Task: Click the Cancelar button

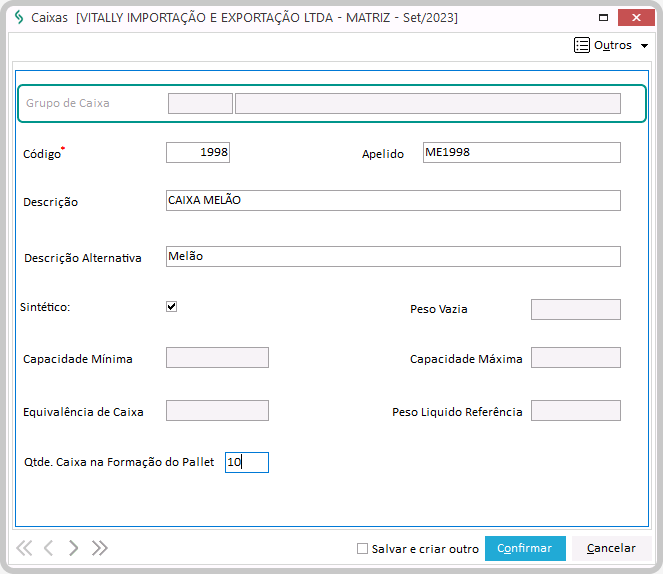Action: click(x=611, y=548)
